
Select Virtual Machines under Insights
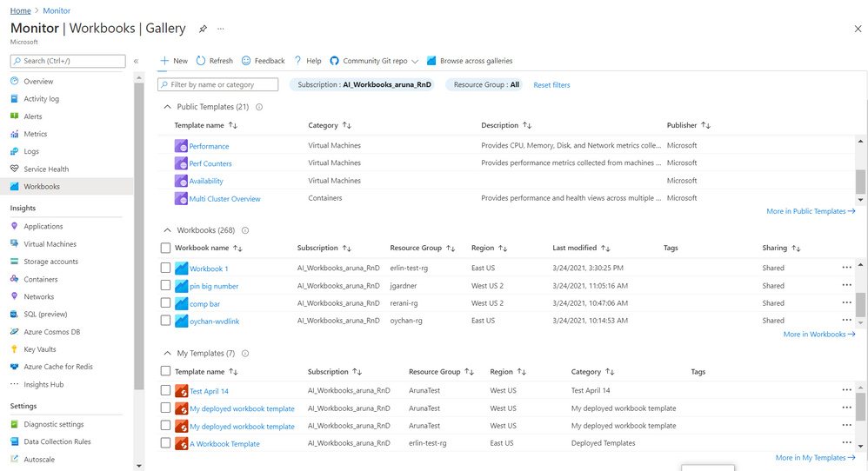pyautogui.click(x=50, y=244)
